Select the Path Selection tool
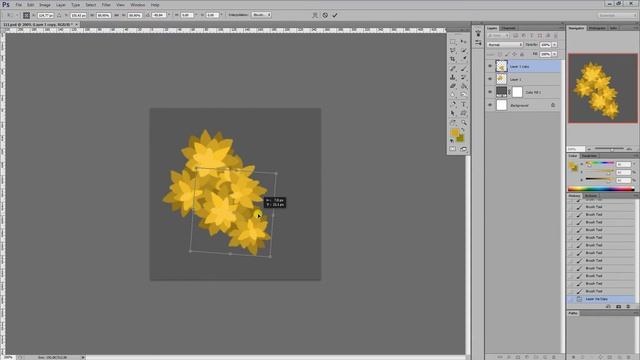640x360 pixels. (453, 113)
